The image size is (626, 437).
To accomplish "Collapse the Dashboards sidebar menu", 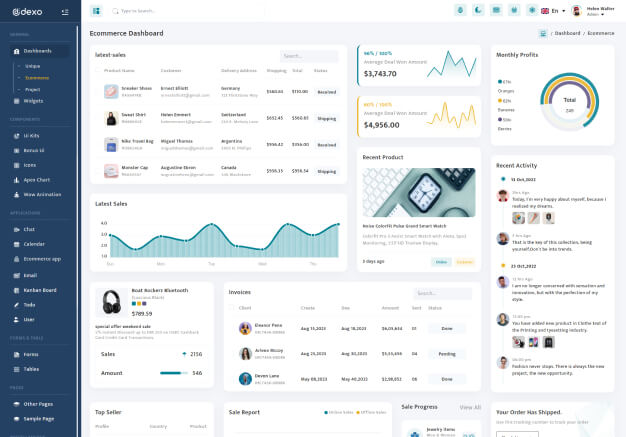I will pos(37,50).
